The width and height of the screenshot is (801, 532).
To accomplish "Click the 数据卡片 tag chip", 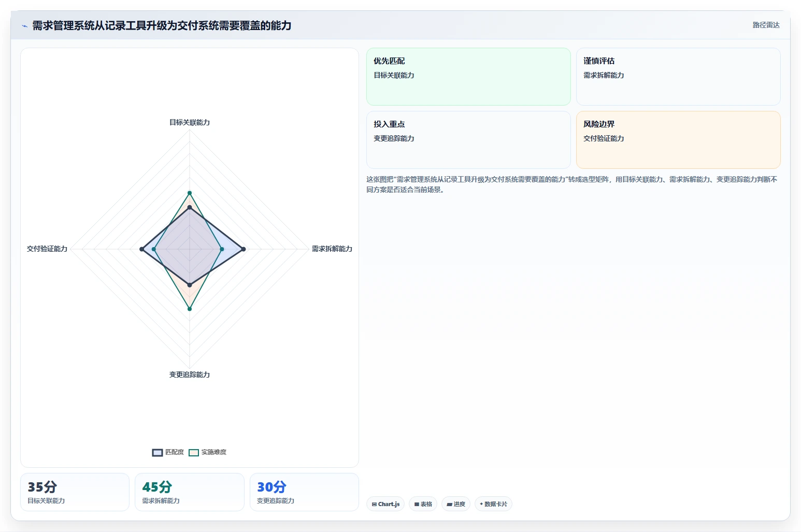I will (x=493, y=504).
